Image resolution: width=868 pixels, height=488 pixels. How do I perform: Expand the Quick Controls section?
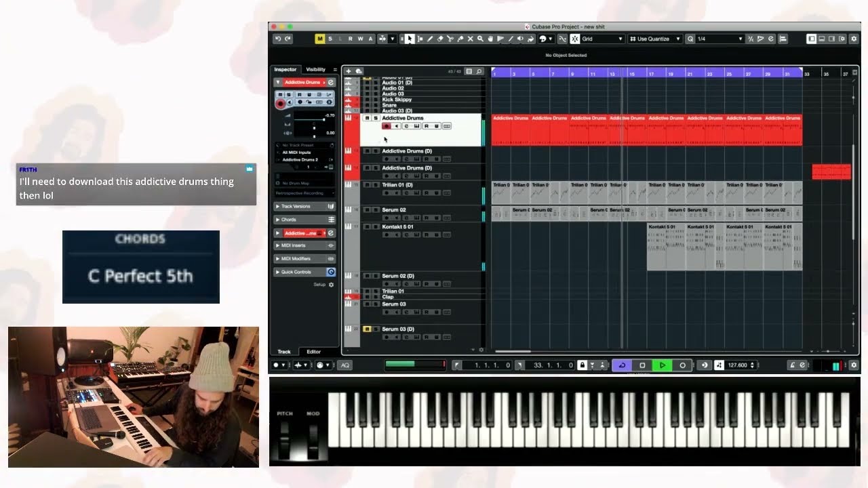(x=277, y=272)
